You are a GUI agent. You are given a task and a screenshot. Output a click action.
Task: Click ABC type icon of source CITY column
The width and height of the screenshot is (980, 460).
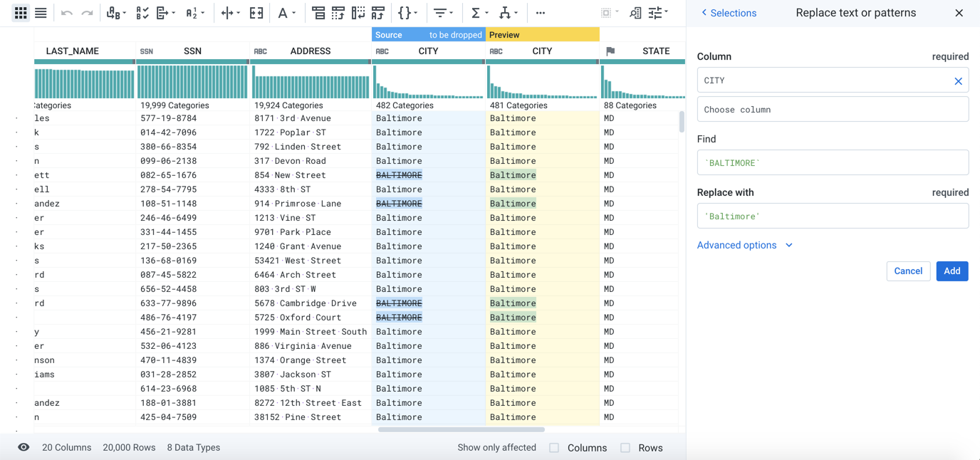pyautogui.click(x=382, y=51)
